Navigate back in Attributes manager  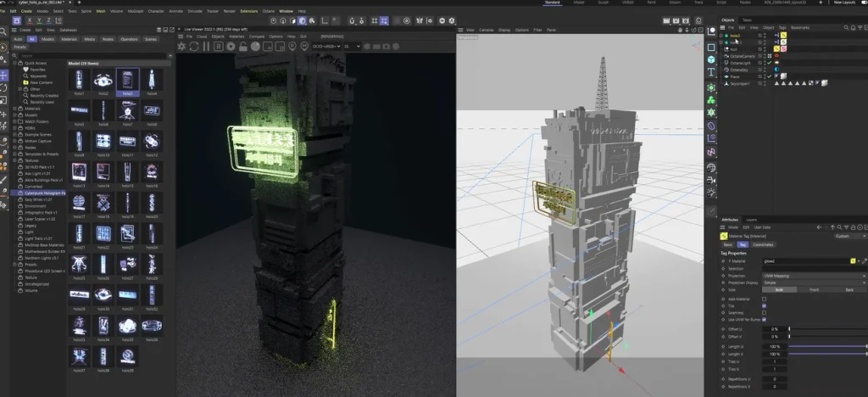pyautogui.click(x=819, y=227)
